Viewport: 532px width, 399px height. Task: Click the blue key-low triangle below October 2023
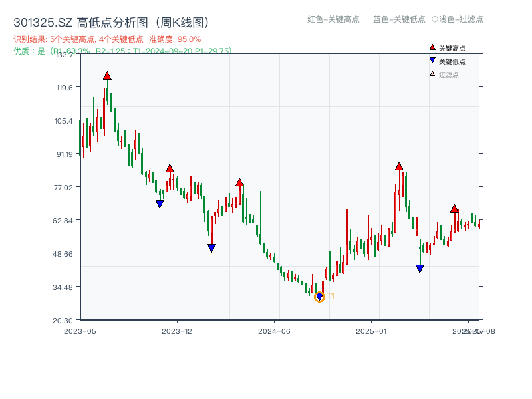coord(159,204)
